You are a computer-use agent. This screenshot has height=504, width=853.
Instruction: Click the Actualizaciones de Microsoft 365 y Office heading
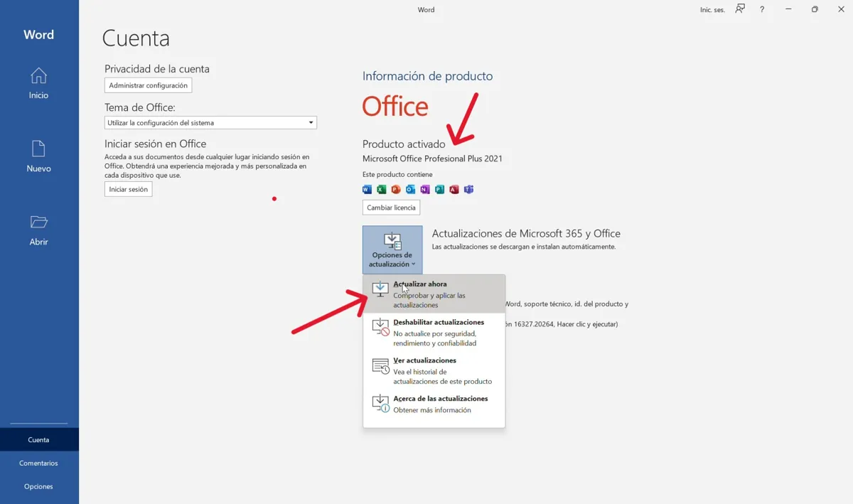[526, 233]
